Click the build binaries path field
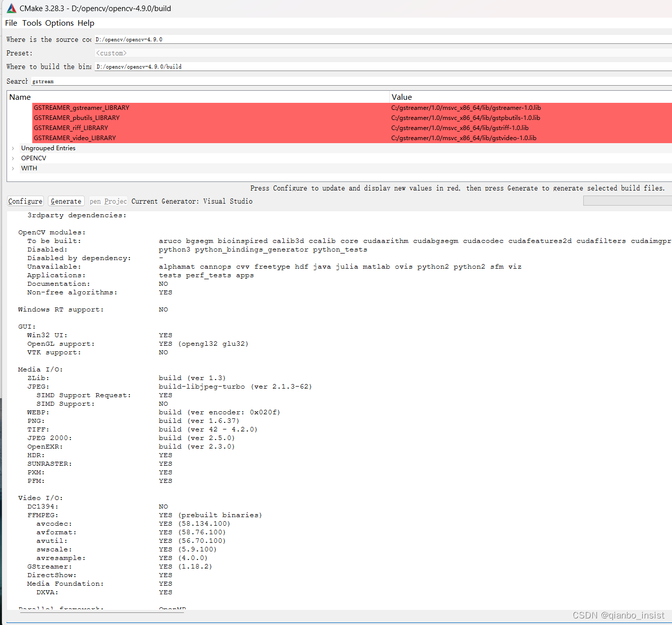The image size is (672, 625). (383, 67)
